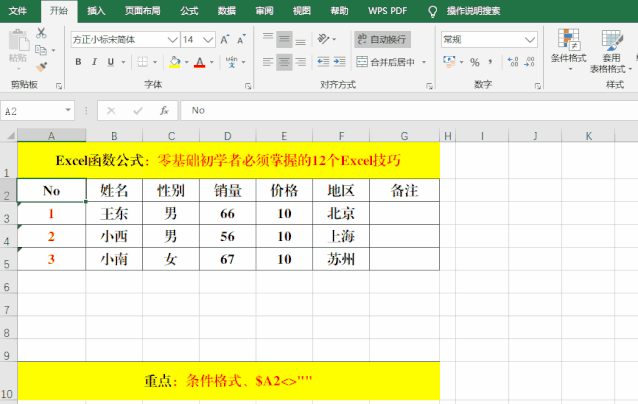Select the cell containing 北京
Viewport: 638px width, 404px height.
[x=341, y=213]
